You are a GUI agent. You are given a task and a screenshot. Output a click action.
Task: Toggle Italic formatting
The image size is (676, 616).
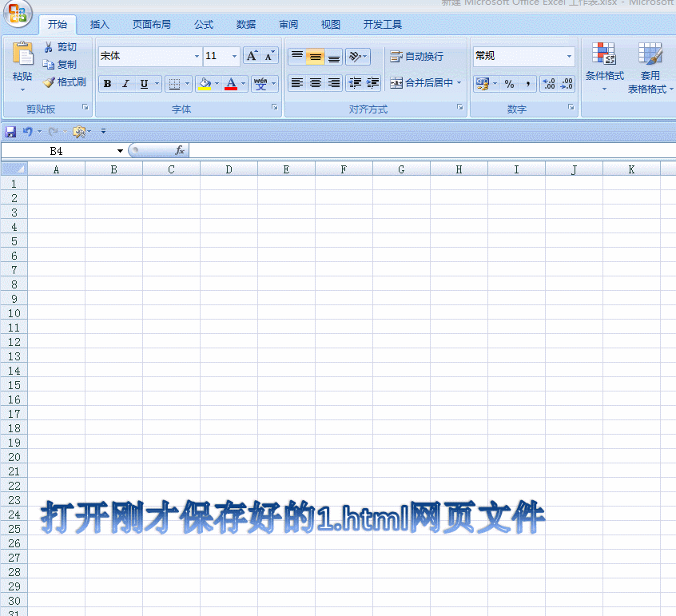pyautogui.click(x=125, y=84)
